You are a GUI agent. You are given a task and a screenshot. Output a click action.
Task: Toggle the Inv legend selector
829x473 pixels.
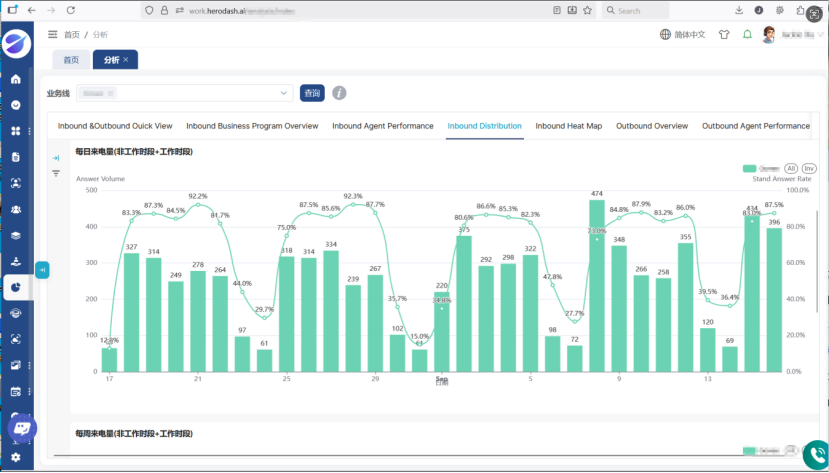[x=809, y=169]
